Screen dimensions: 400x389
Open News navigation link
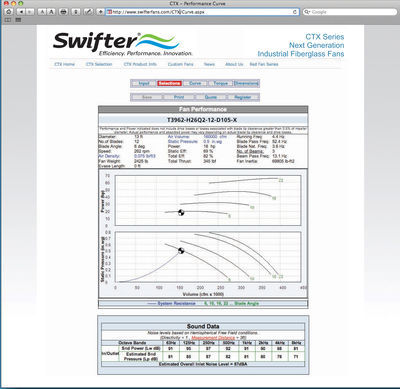point(209,64)
